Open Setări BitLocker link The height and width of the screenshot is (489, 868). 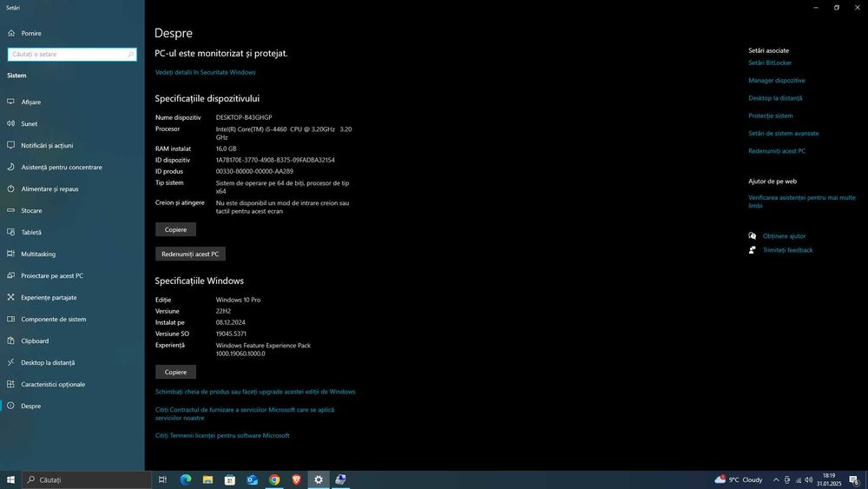(x=770, y=63)
